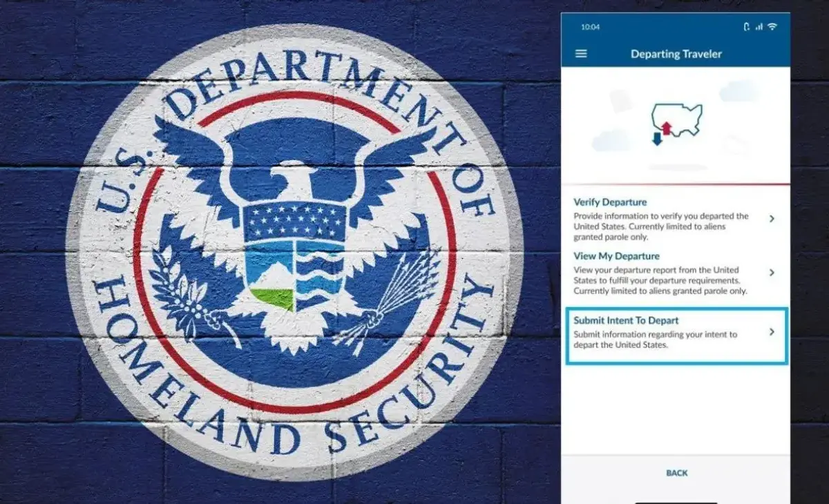Click the home gesture bar at bottom

676,503
